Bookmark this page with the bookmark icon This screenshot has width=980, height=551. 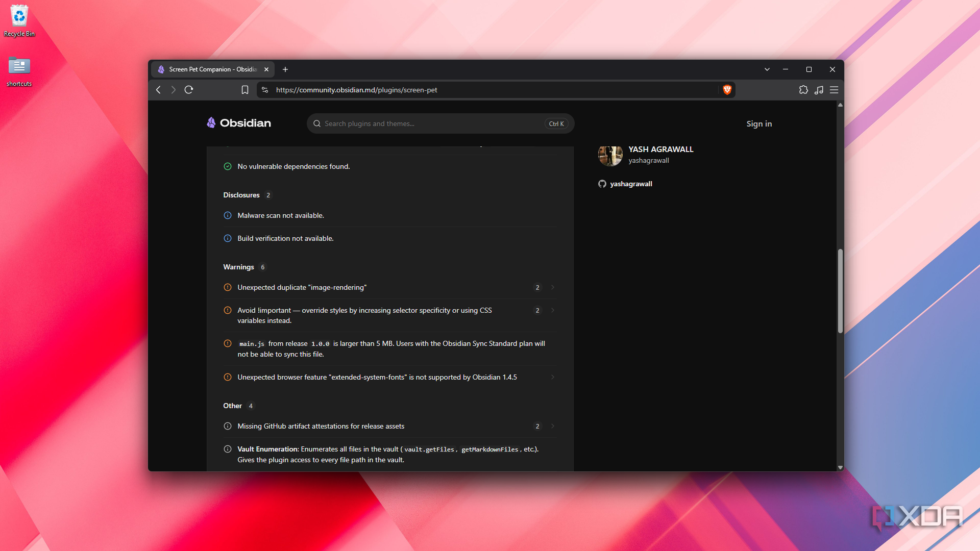245,90
